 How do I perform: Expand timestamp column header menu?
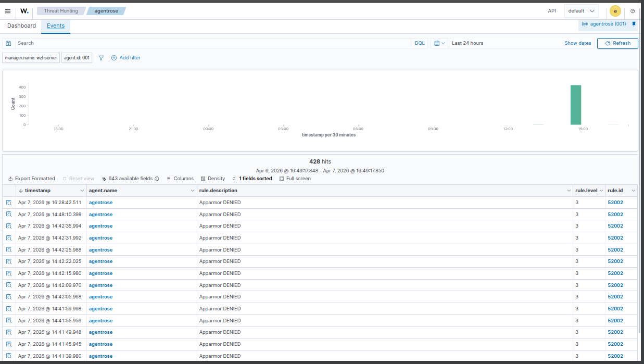(x=81, y=191)
